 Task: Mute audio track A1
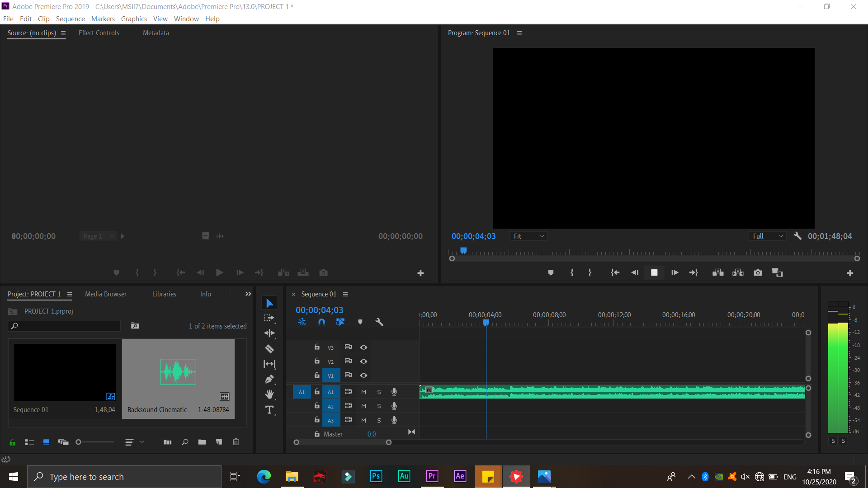[x=363, y=392]
